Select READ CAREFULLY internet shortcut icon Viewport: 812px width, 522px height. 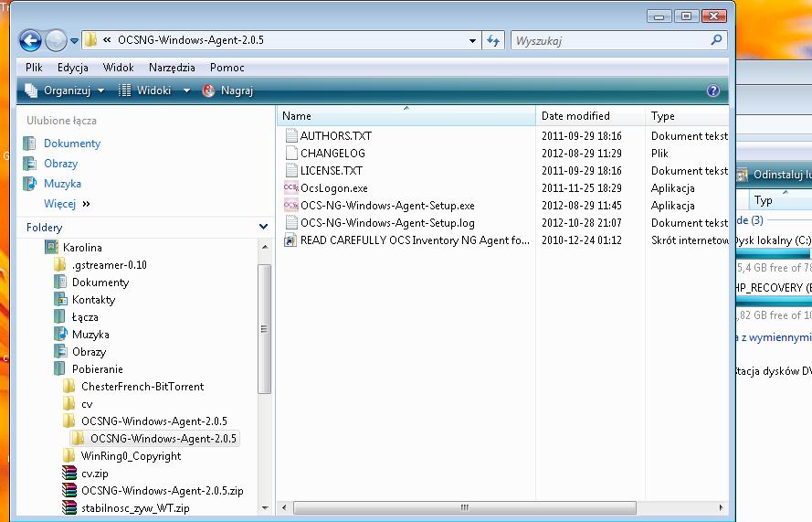click(x=290, y=240)
